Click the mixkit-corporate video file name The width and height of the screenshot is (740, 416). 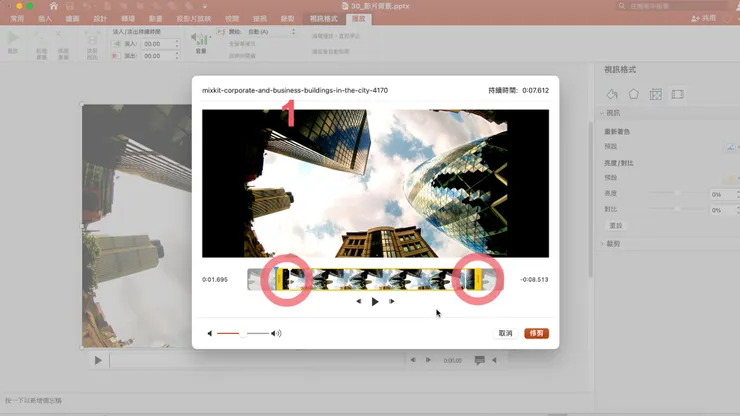[x=295, y=90]
